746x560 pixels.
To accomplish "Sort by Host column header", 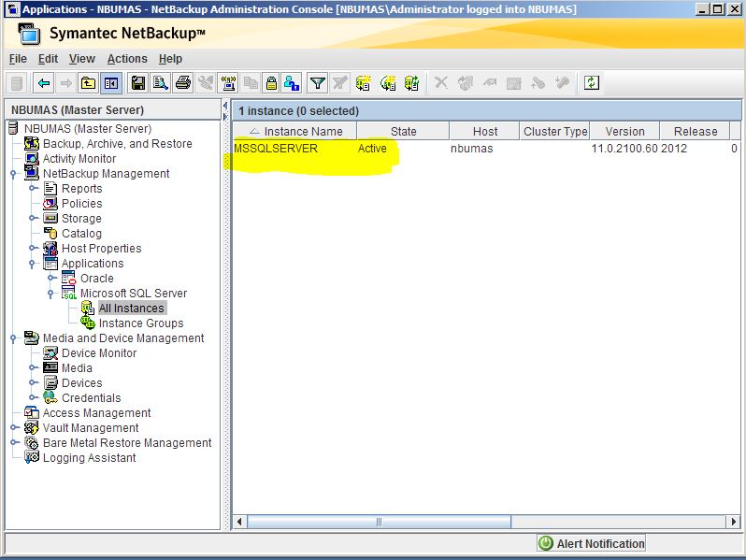I will pyautogui.click(x=484, y=131).
